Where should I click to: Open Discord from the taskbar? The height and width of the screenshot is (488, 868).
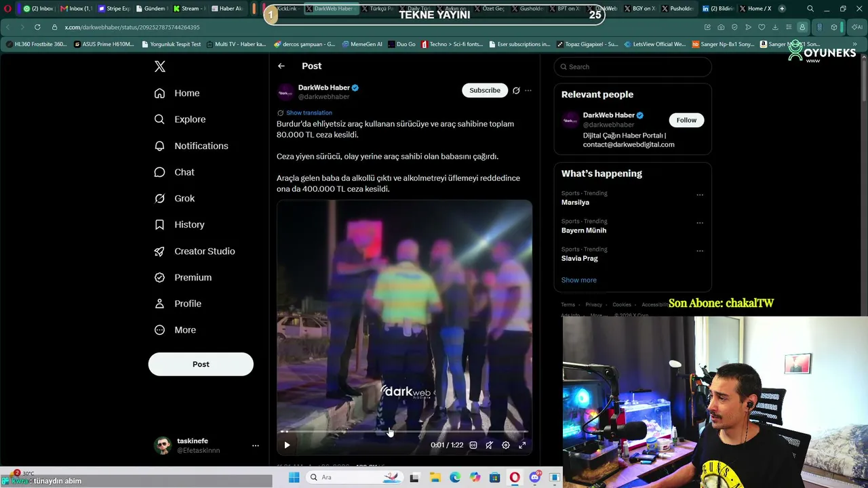coord(535,477)
